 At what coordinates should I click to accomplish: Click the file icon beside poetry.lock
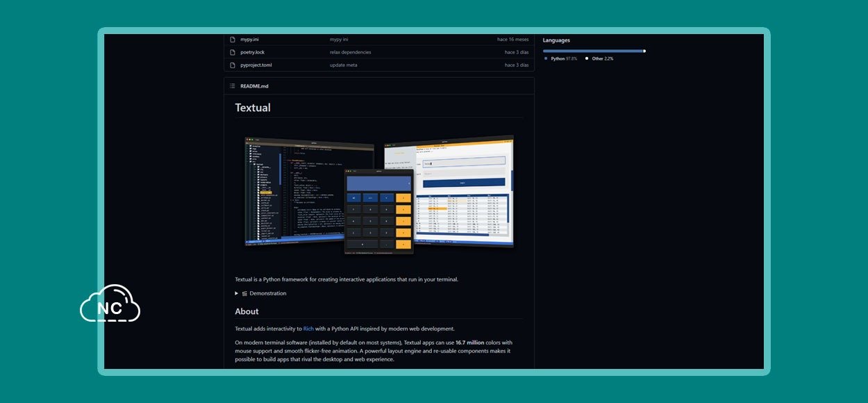(233, 52)
